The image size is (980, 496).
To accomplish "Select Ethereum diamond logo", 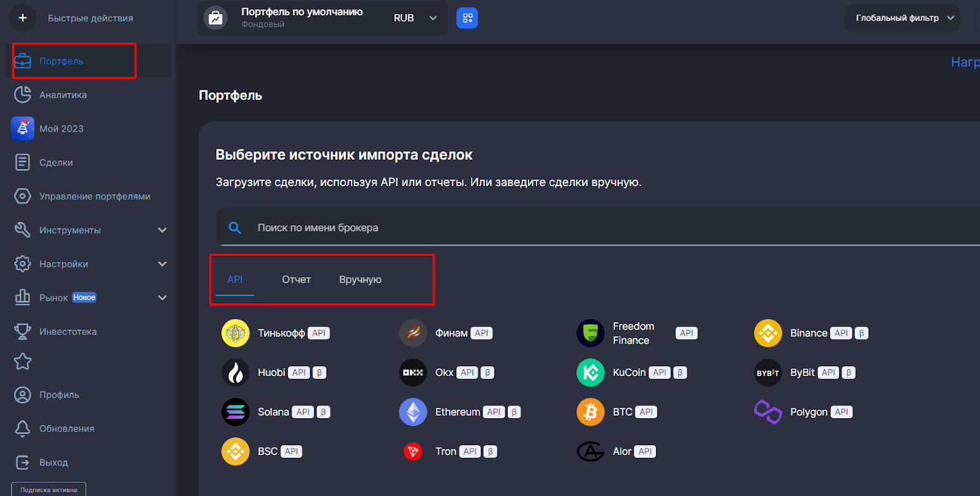I will tap(413, 412).
